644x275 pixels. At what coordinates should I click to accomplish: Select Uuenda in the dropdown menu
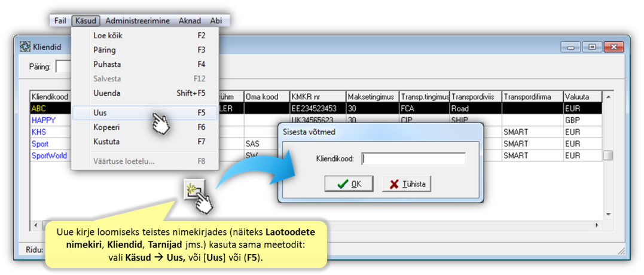(x=145, y=93)
